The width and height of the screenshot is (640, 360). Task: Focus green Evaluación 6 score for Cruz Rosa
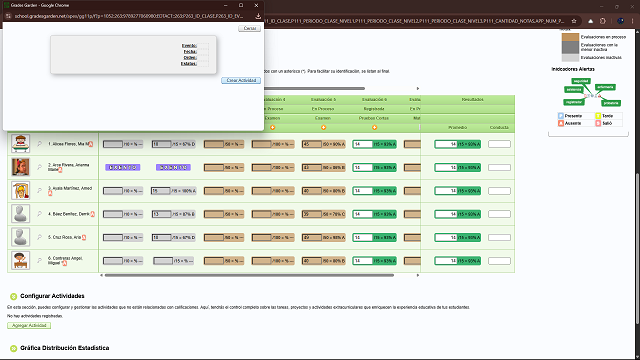(x=363, y=238)
